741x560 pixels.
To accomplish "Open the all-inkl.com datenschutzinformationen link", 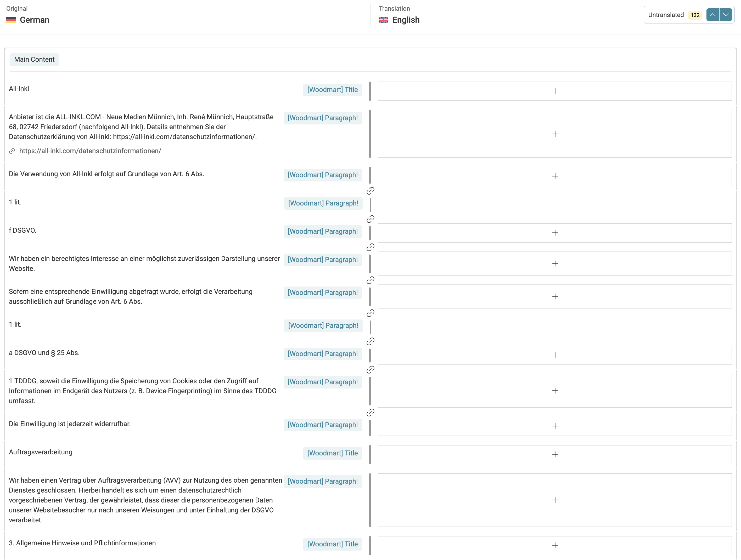I will coord(90,151).
